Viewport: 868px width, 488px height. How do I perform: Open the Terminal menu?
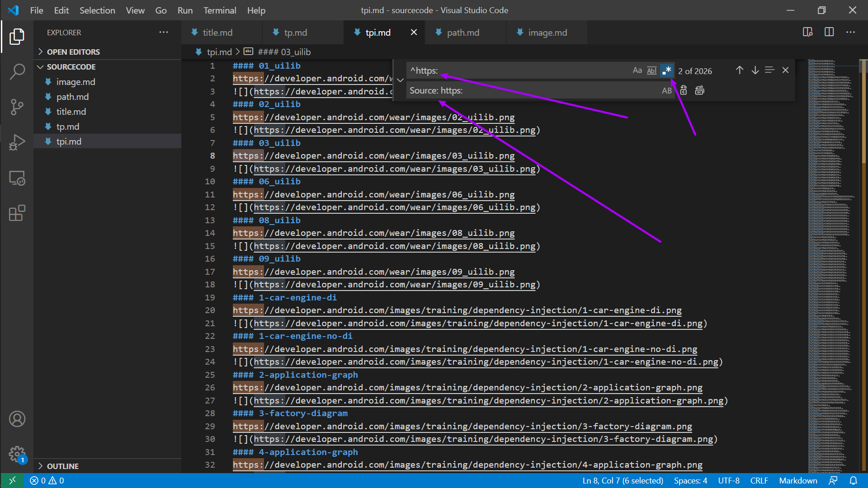pos(220,10)
